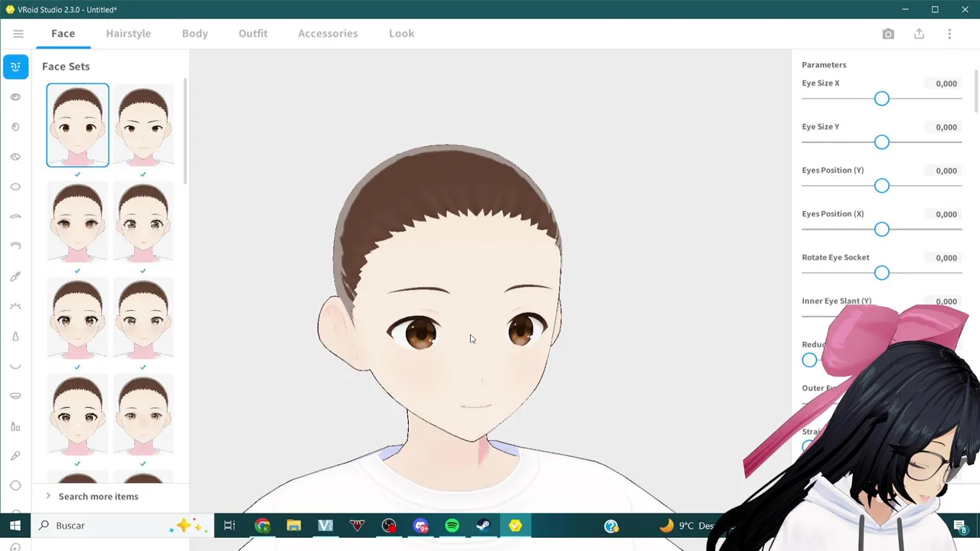Open the Eyeliner double-curve category icon

coord(15,246)
